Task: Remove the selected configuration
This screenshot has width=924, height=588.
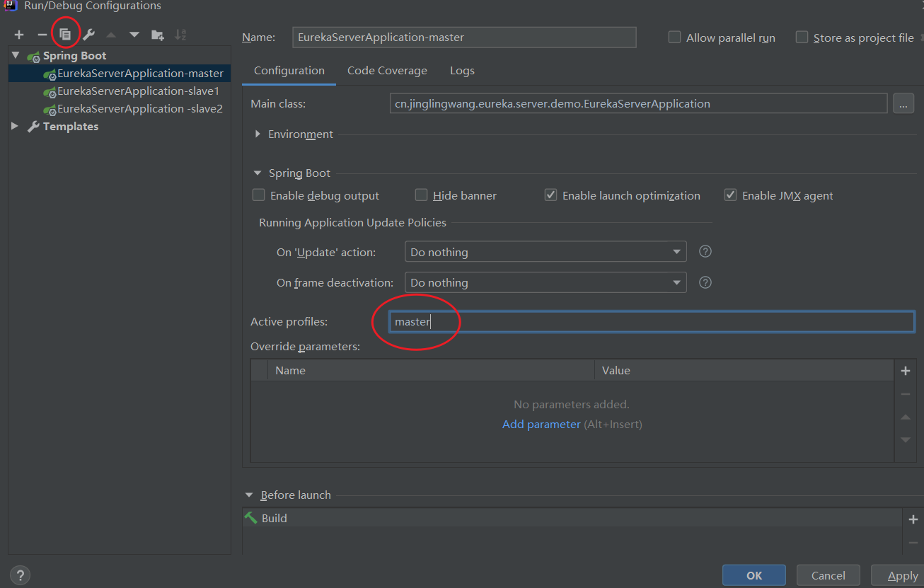Action: click(x=42, y=35)
